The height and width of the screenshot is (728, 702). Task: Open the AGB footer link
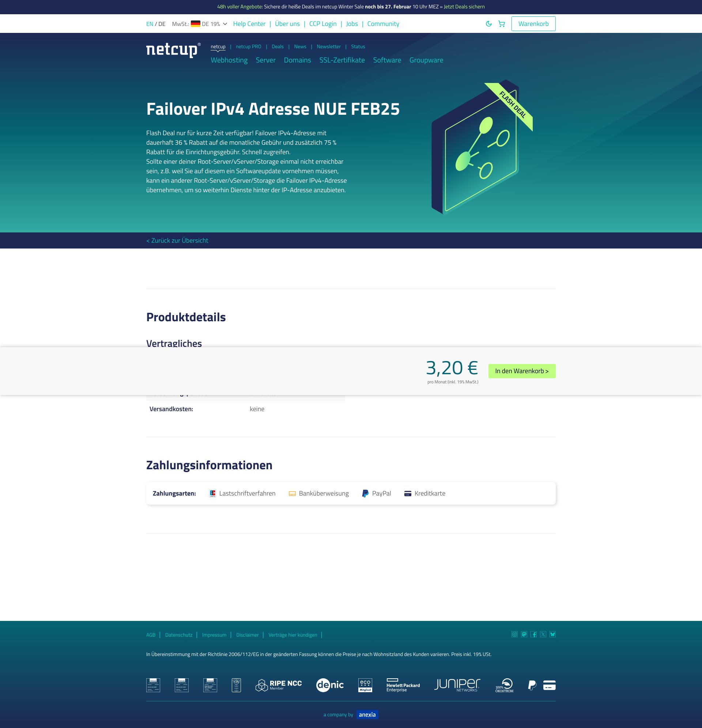pyautogui.click(x=151, y=635)
